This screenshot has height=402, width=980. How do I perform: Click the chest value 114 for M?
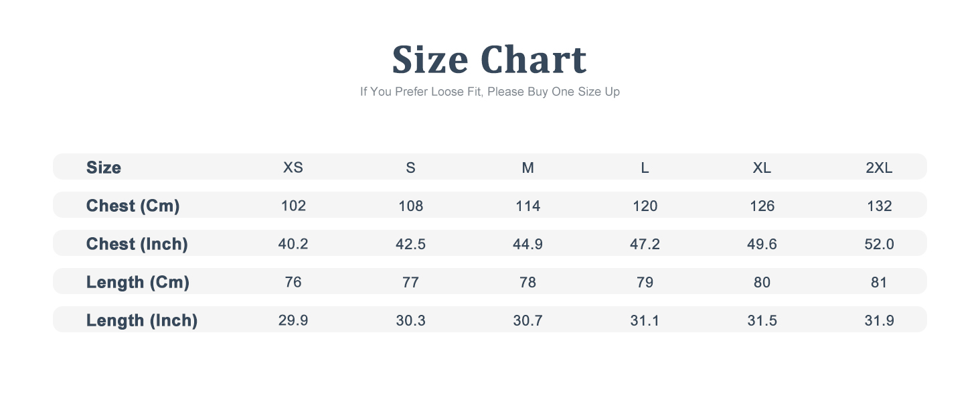pyautogui.click(x=527, y=206)
